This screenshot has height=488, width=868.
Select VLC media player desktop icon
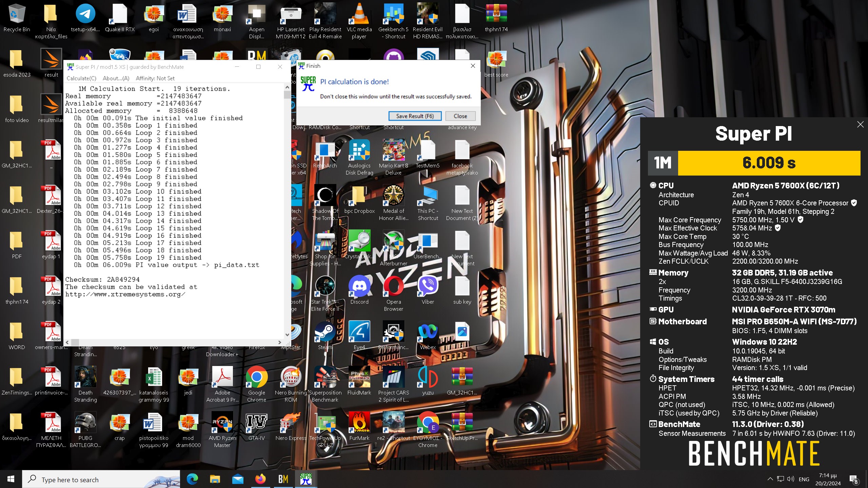tap(359, 21)
